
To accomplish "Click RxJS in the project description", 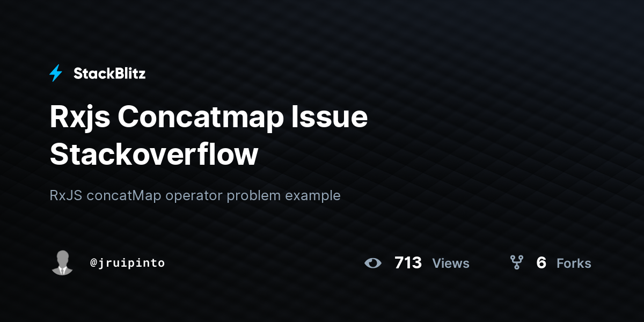I will [67, 195].
